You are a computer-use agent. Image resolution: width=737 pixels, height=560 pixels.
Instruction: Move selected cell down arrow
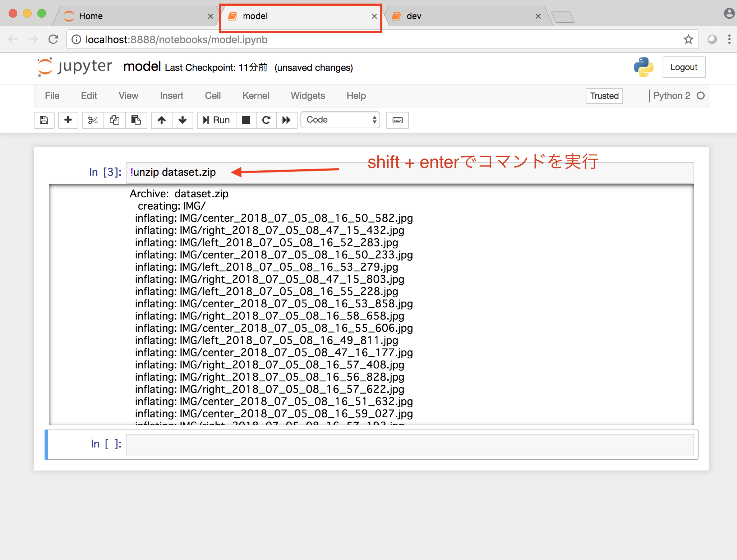pyautogui.click(x=183, y=120)
